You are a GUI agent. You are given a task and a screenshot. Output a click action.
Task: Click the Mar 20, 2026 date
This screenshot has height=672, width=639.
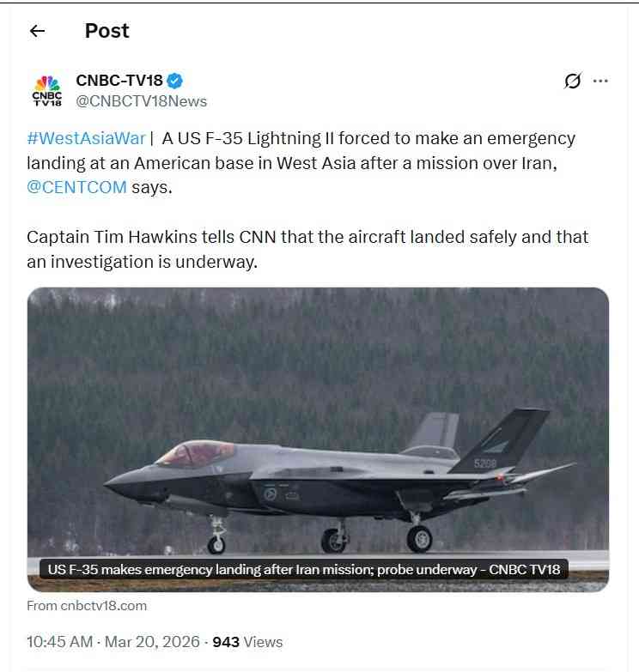coord(152,642)
